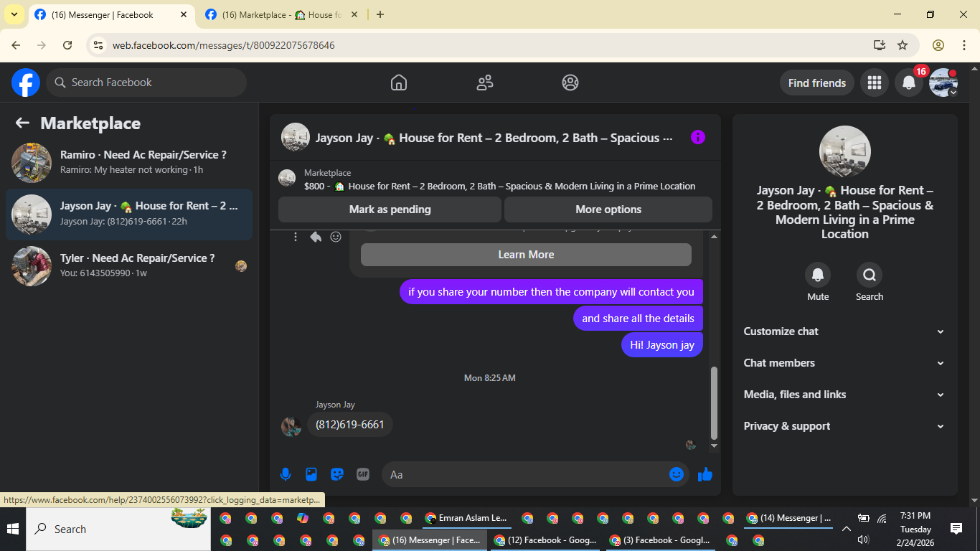Bookmark this page star icon
Screen dimensions: 980x551
(903, 45)
